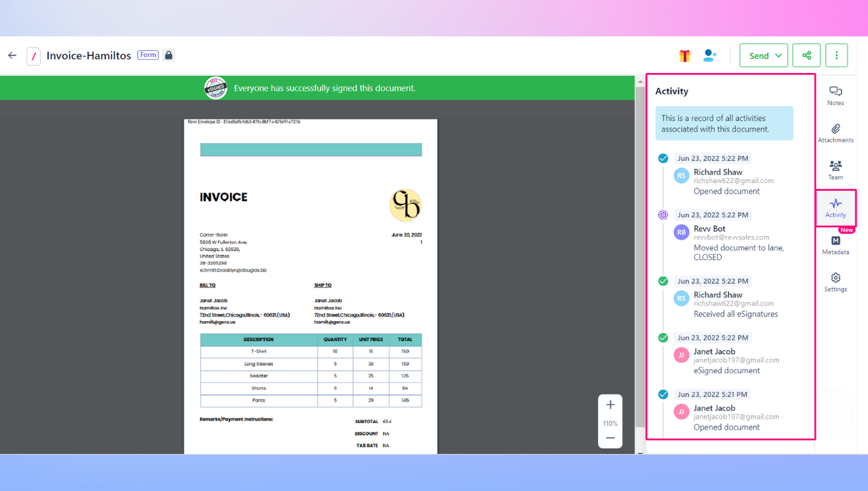Go back using the back arrow
Viewport: 868px width, 491px height.
[12, 55]
